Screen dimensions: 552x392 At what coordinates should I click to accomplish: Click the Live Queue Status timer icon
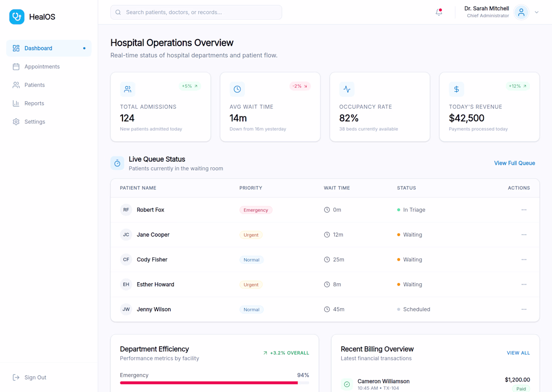click(117, 163)
